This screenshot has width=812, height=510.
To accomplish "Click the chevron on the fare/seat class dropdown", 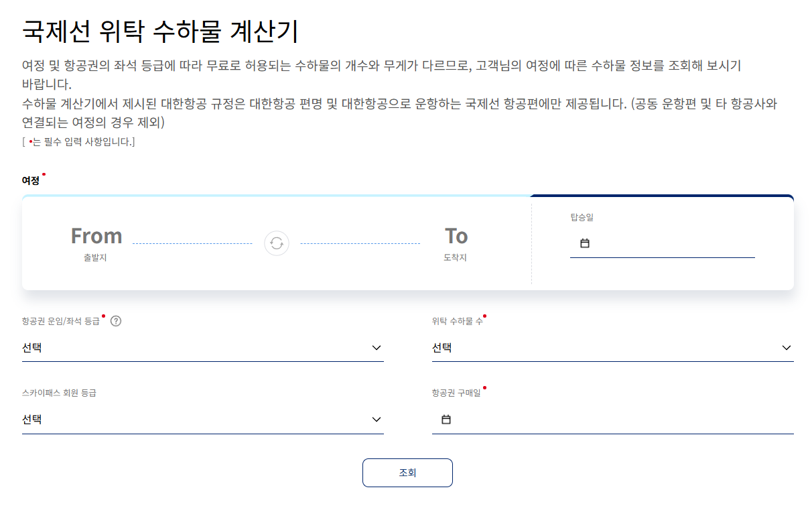I will tap(377, 348).
